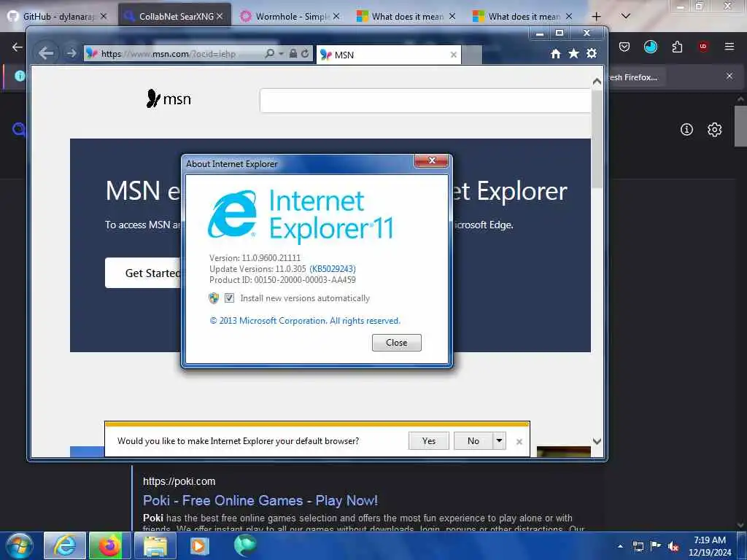Image resolution: width=747 pixels, height=560 pixels.
Task: Click the IE address bar URL
Action: pyautogui.click(x=169, y=54)
